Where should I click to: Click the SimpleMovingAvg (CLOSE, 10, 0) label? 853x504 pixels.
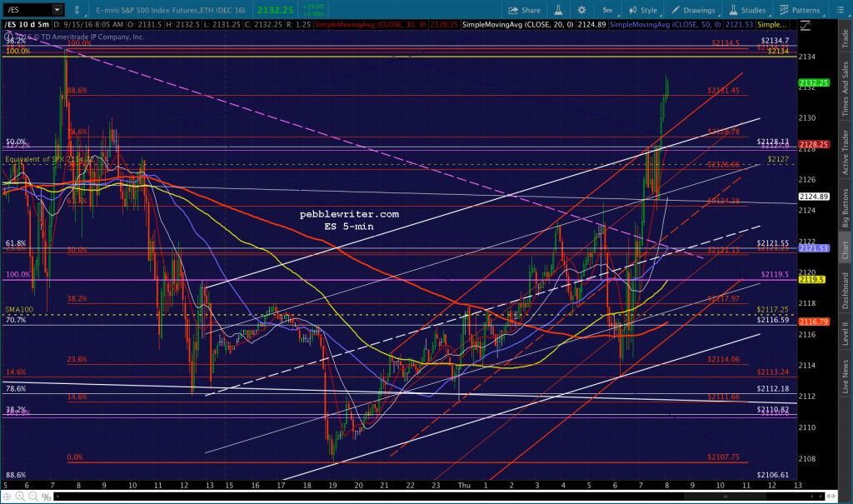(371, 25)
